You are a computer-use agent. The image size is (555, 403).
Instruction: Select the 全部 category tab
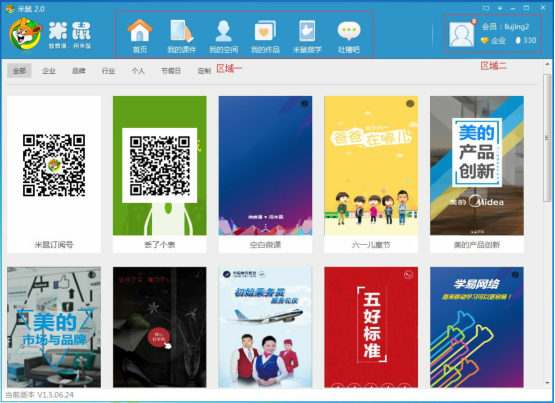pos(19,71)
